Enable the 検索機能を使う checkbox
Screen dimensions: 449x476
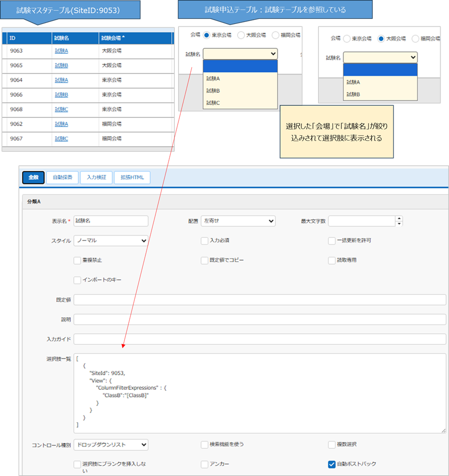(204, 444)
